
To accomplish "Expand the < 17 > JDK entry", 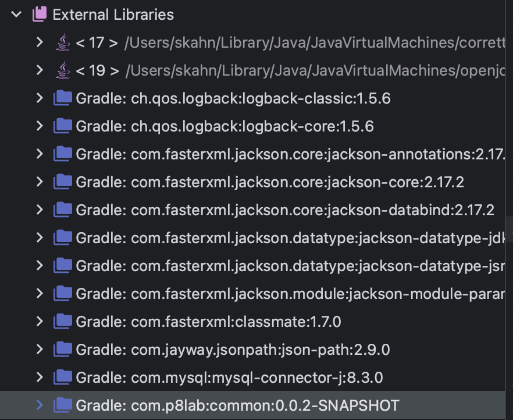I will coord(40,42).
